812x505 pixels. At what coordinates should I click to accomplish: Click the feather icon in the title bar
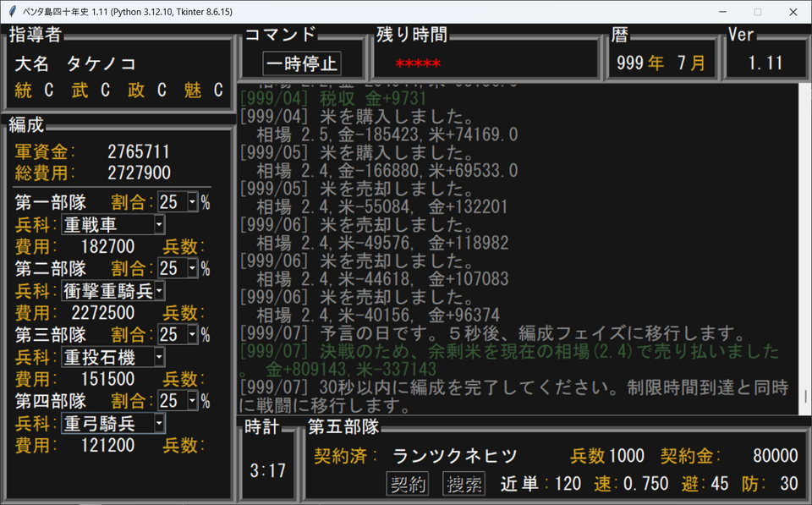(x=13, y=12)
